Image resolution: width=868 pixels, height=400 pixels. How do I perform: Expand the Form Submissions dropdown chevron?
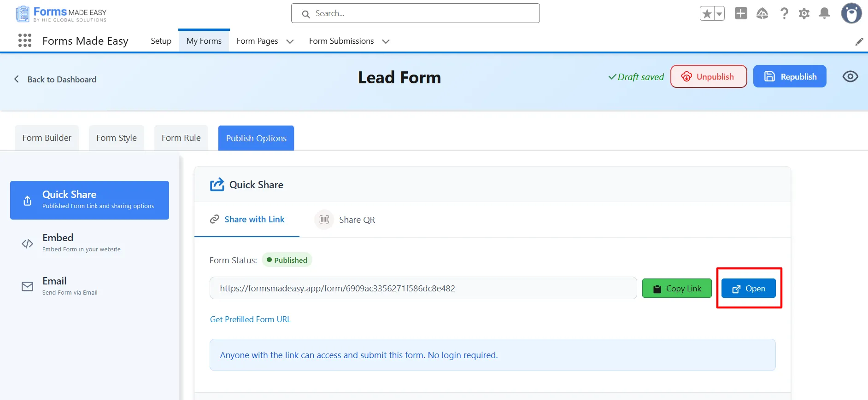pyautogui.click(x=386, y=41)
